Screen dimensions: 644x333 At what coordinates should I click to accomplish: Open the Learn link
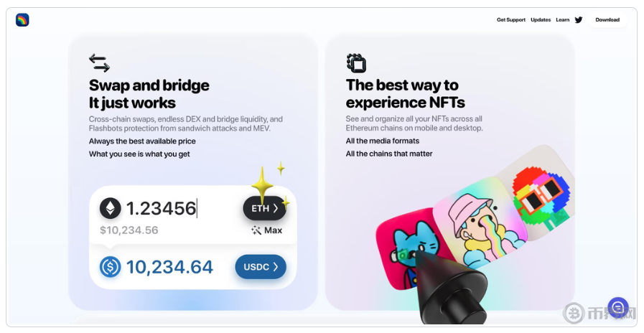562,20
